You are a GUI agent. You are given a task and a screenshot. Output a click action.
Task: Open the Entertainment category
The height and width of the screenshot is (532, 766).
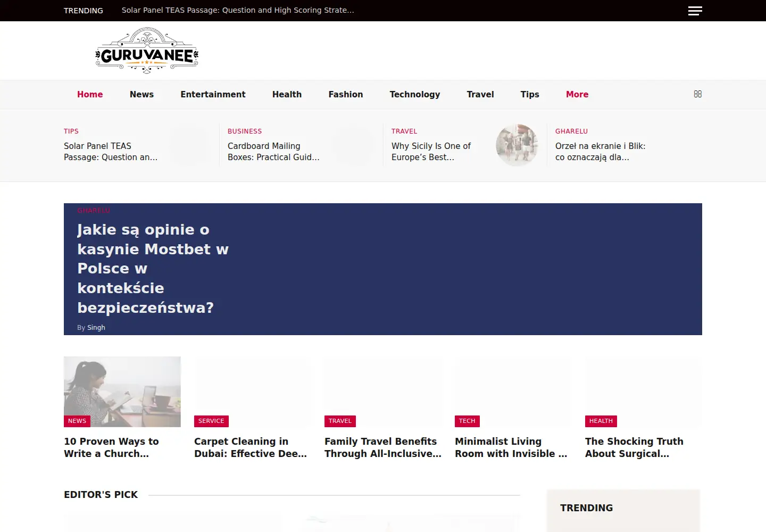point(213,94)
